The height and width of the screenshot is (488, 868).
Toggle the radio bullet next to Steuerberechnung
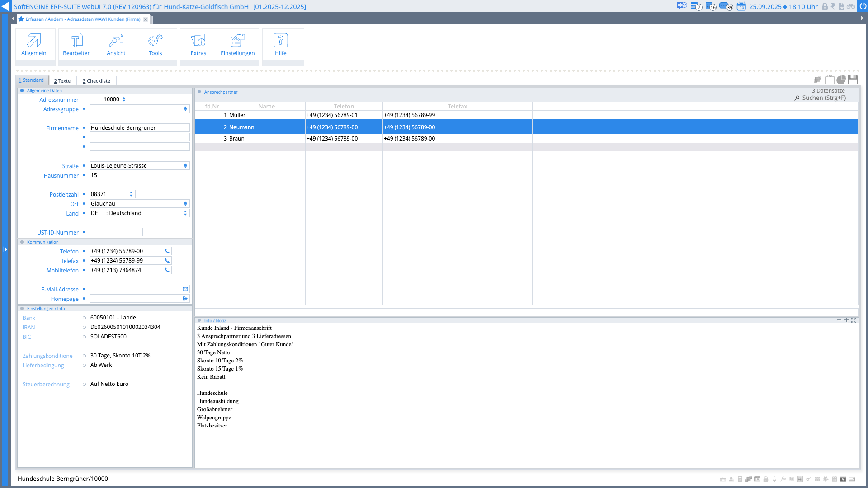tap(84, 385)
